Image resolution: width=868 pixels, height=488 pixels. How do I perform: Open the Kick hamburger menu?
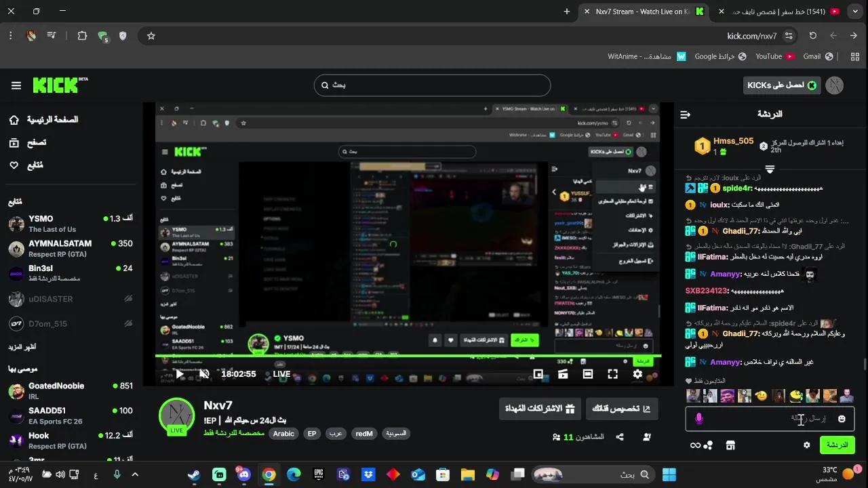[x=16, y=85]
